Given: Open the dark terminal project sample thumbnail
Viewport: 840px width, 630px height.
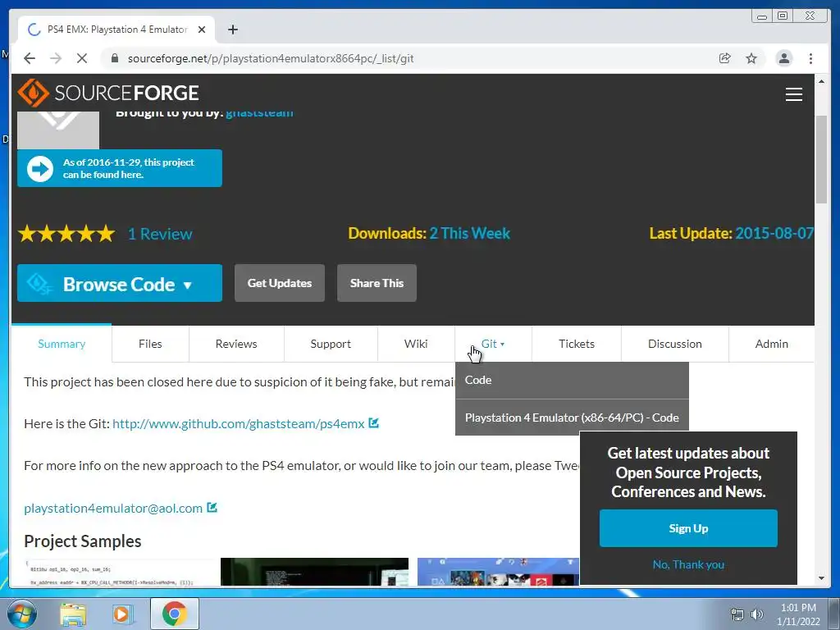Looking at the screenshot, I should (314, 571).
